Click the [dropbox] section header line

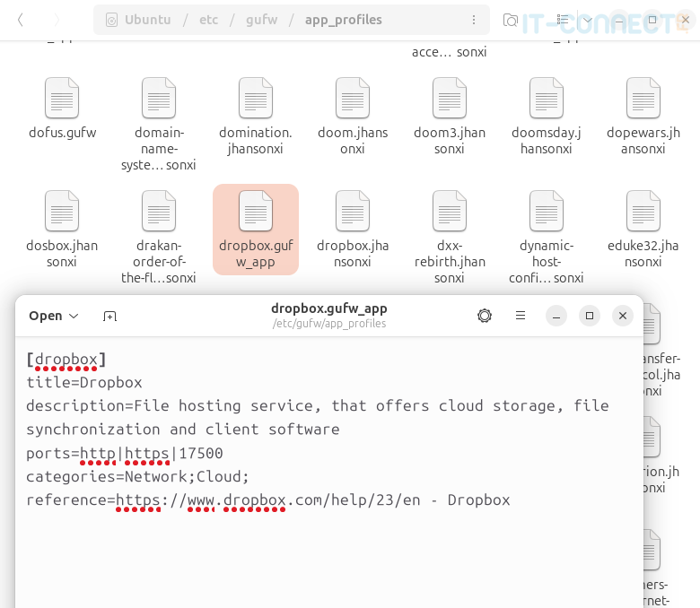tap(66, 360)
